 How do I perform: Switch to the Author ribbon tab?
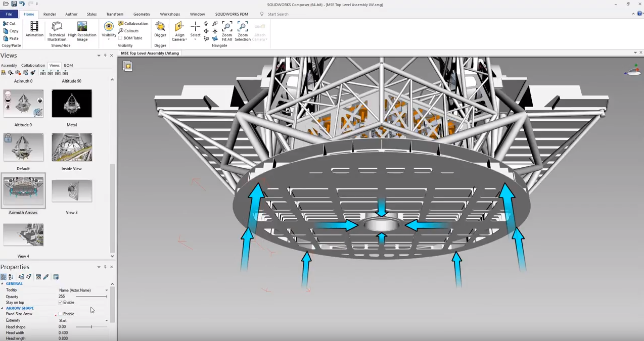71,14
